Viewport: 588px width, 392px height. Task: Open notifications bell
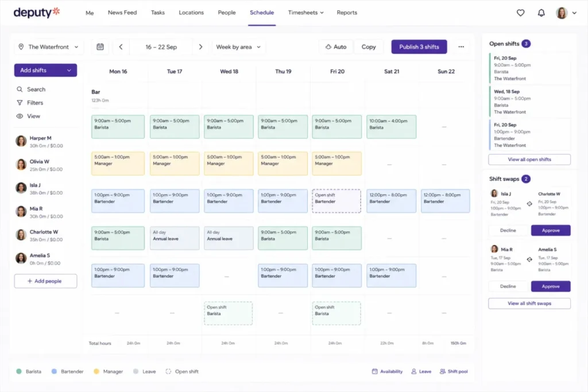point(541,13)
